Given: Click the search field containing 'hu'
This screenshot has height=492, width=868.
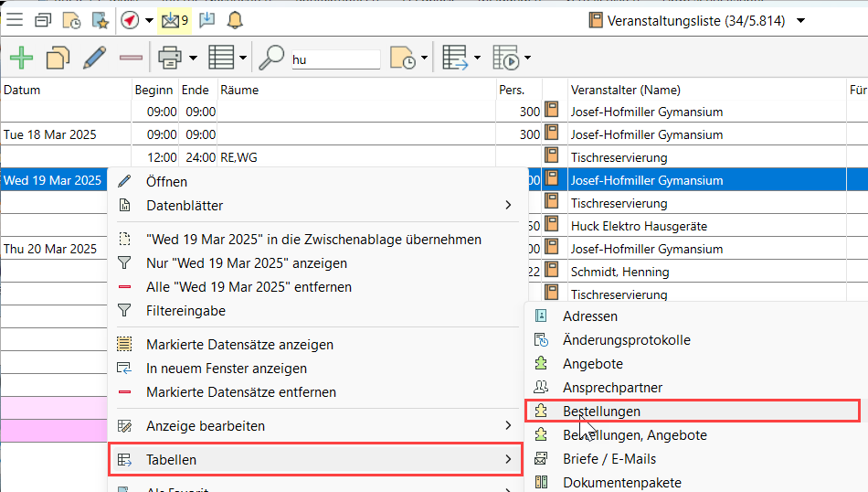Looking at the screenshot, I should point(334,59).
